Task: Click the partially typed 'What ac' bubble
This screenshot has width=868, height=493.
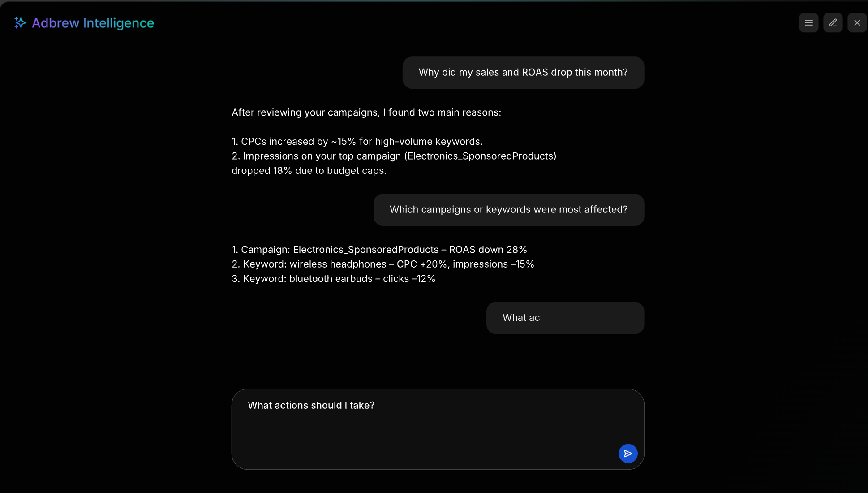Action: tap(565, 318)
